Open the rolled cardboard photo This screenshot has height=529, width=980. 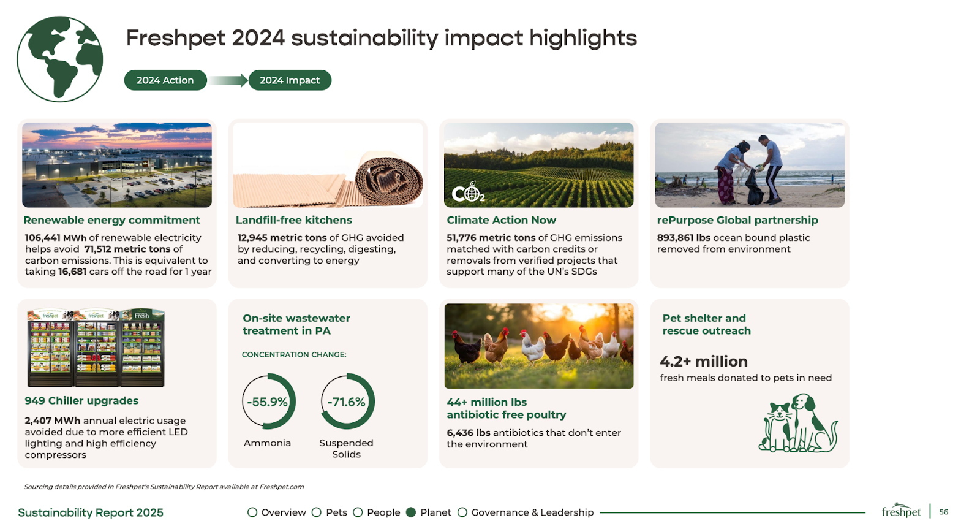328,165
